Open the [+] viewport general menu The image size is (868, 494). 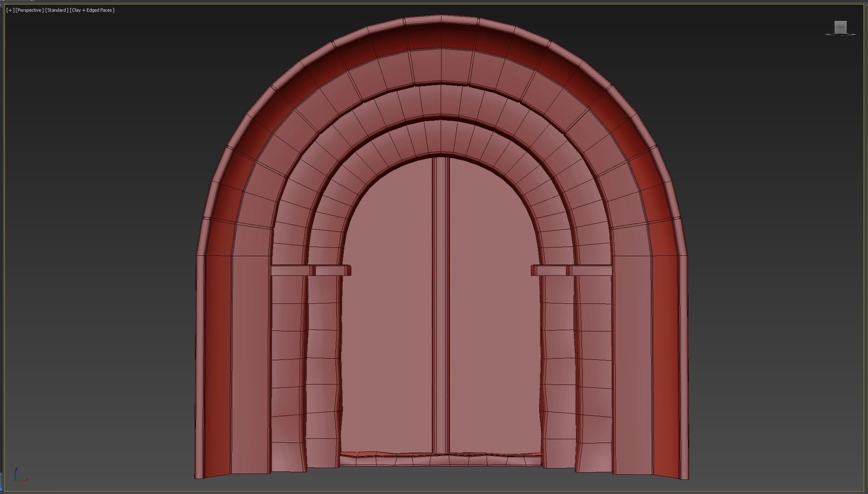click(10, 10)
